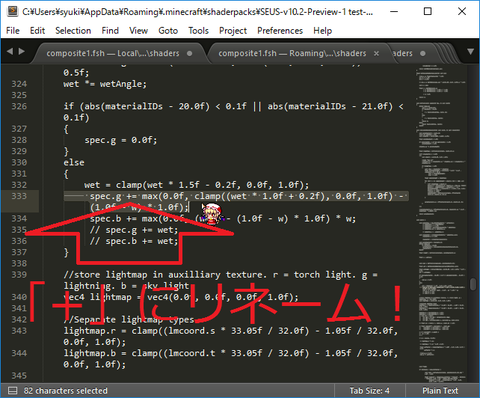Screen dimensions: 480x398
Task: Click the next tab right arrow
Action: 22,52
